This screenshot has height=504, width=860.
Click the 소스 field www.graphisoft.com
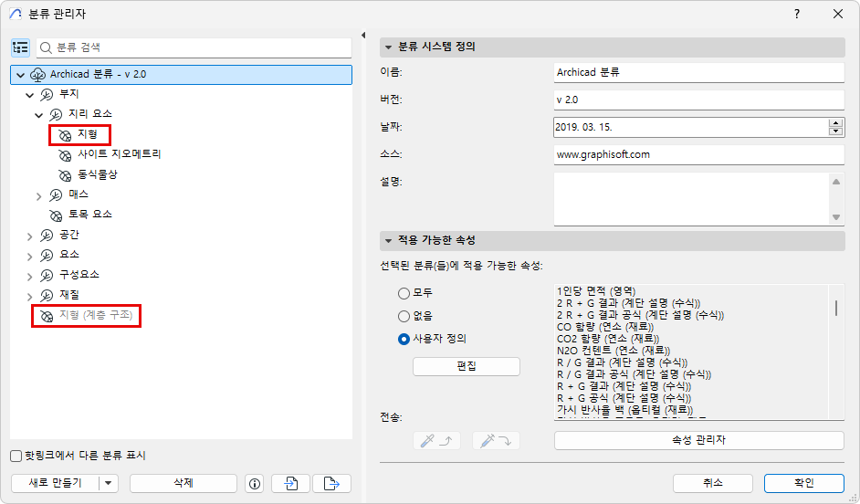698,154
